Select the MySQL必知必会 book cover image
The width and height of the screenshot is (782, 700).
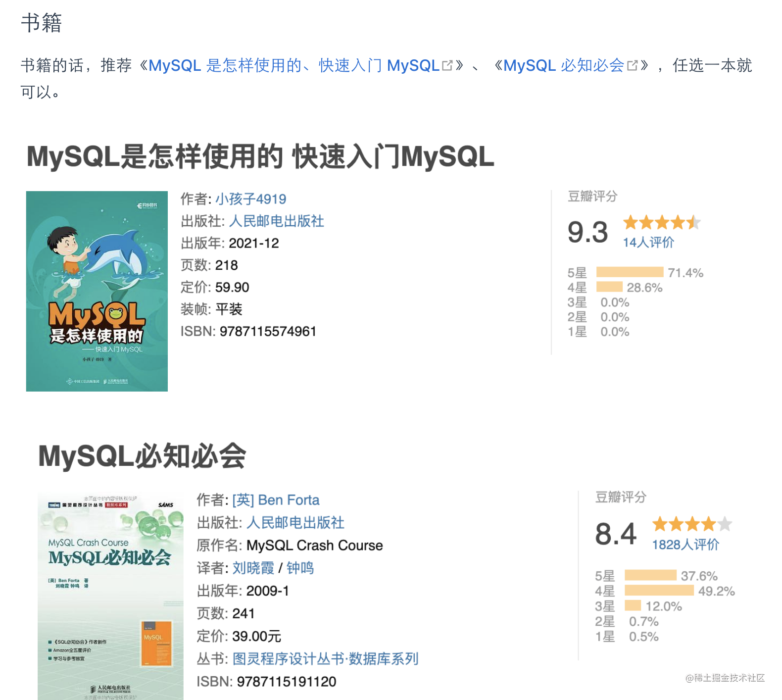[x=110, y=596]
